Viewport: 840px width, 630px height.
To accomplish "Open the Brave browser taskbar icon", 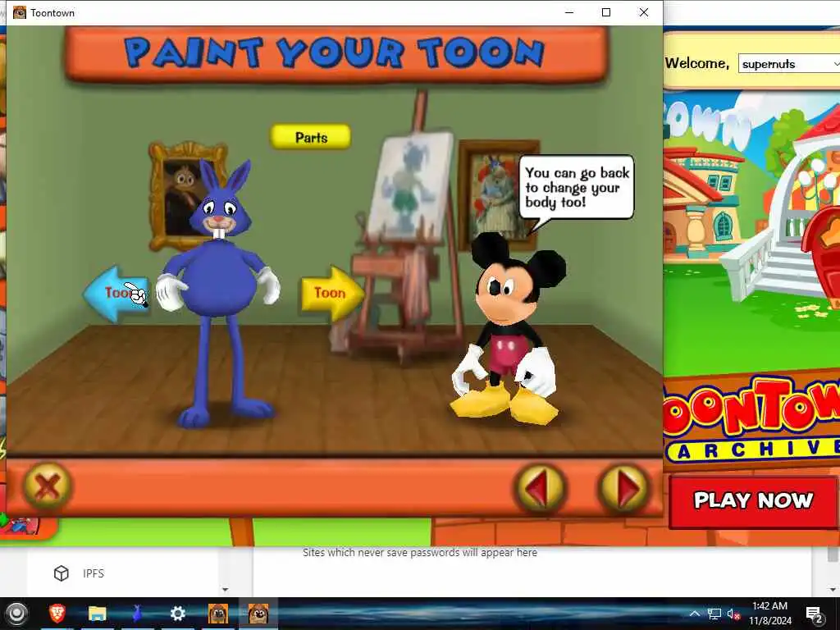I will (x=57, y=613).
